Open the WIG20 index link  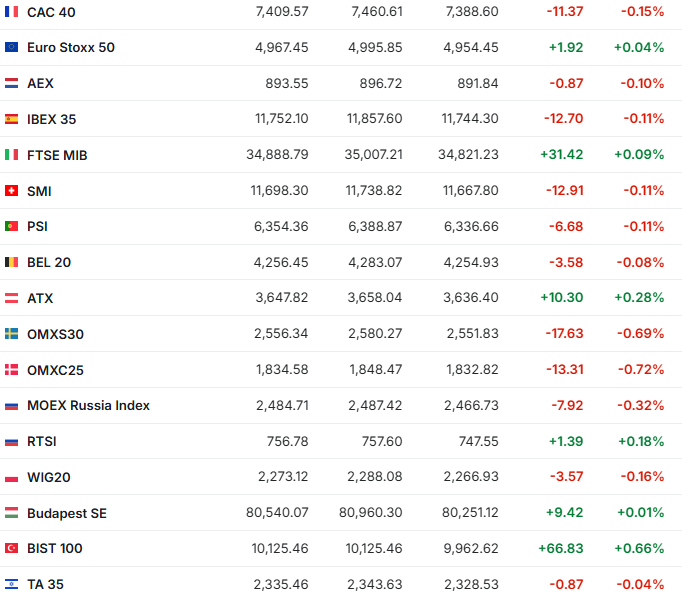(x=48, y=477)
